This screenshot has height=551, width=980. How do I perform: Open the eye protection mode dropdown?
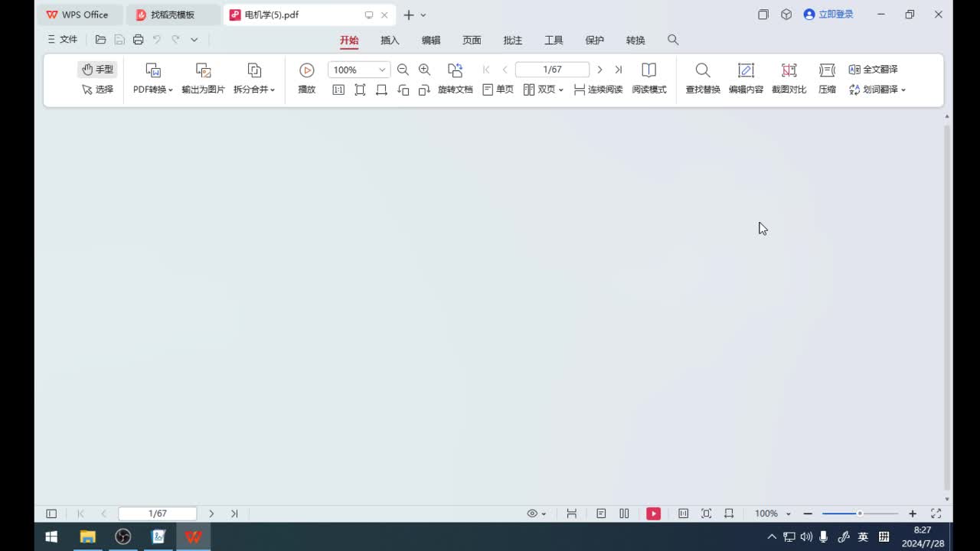click(x=536, y=514)
